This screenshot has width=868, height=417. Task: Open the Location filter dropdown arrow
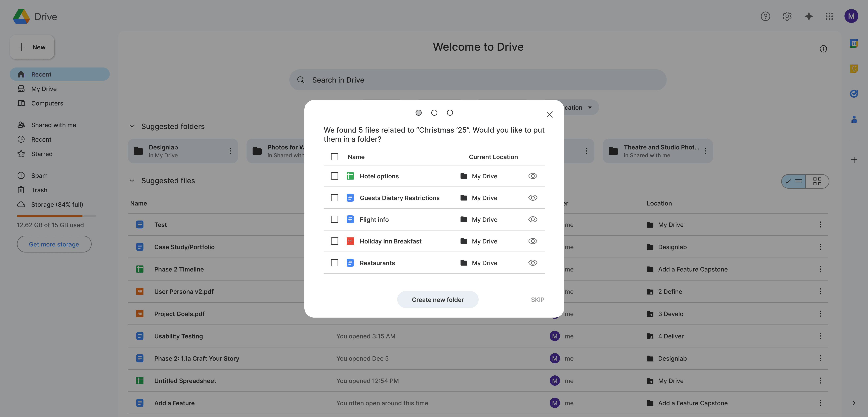[590, 107]
